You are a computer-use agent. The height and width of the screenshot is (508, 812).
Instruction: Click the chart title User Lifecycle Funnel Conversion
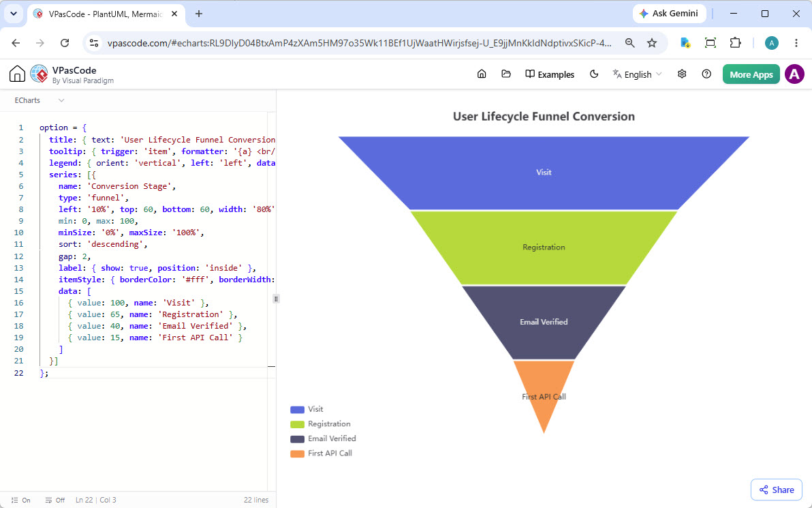coord(544,117)
